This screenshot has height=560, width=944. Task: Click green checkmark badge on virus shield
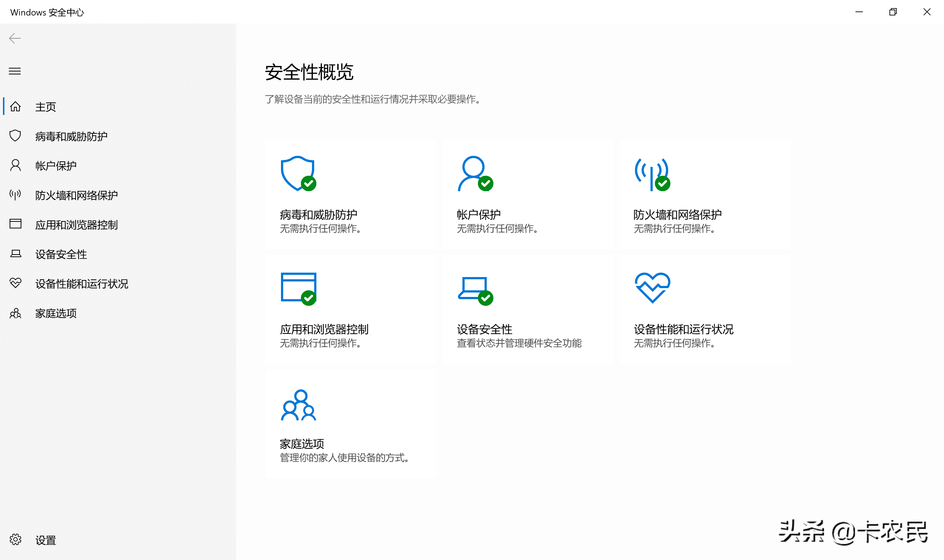click(x=309, y=184)
